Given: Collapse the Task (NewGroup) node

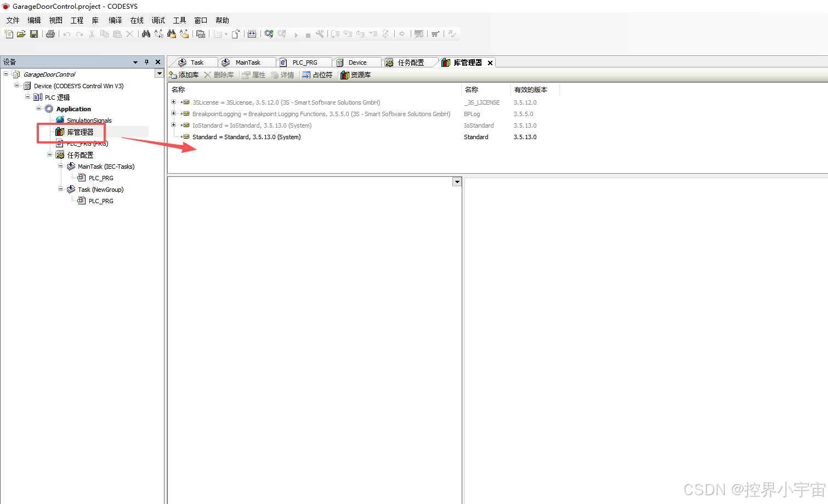Looking at the screenshot, I should click(x=60, y=188).
